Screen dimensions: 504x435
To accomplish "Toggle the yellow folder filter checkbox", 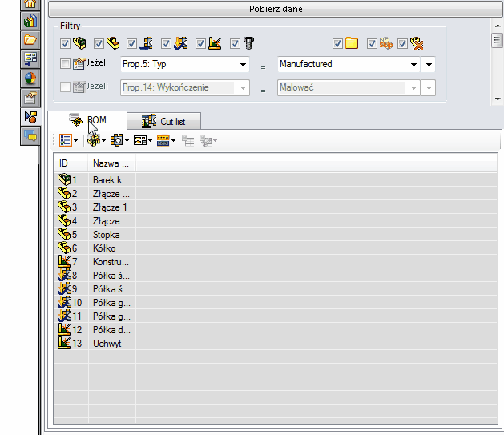I will coord(337,44).
